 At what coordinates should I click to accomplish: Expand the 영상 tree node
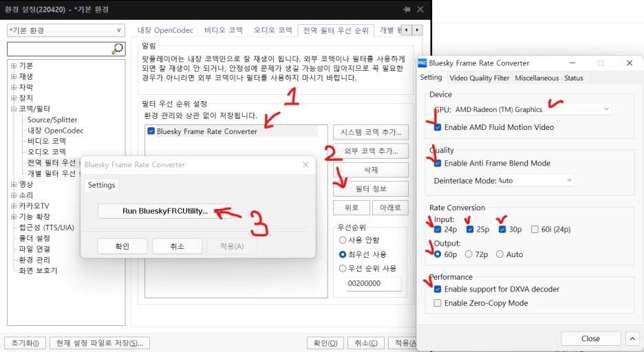click(14, 184)
